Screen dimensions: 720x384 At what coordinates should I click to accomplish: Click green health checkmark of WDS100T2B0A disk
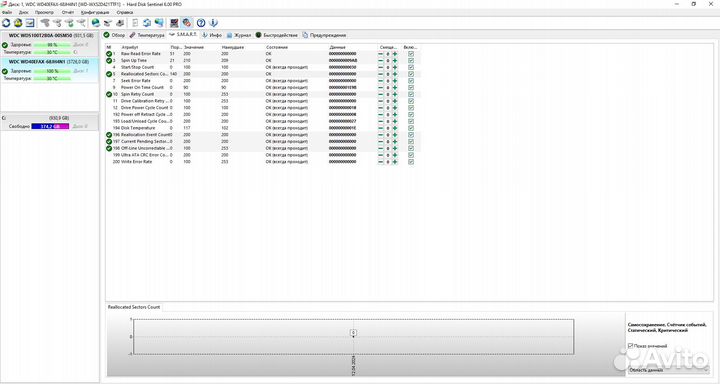5,45
